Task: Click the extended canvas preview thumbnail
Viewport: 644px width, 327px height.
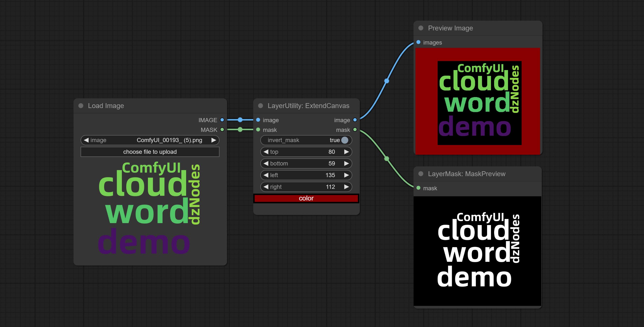Action: (478, 101)
